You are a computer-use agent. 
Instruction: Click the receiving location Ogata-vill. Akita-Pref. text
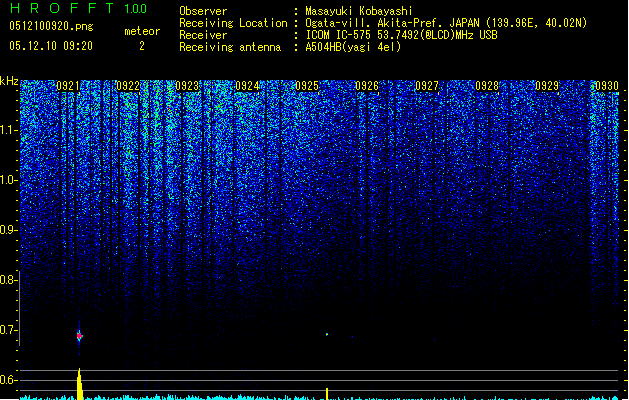click(446, 23)
